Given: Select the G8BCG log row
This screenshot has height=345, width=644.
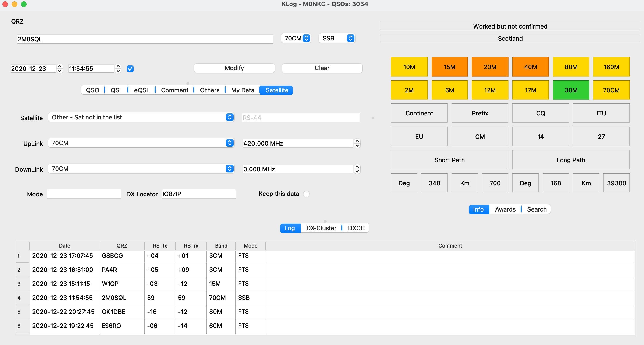Looking at the screenshot, I should pos(325,256).
